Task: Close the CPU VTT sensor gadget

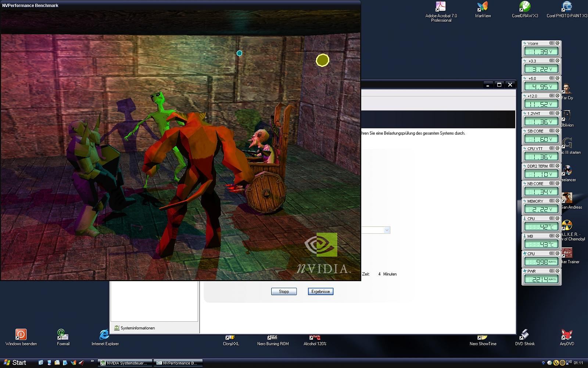Action: [x=557, y=148]
